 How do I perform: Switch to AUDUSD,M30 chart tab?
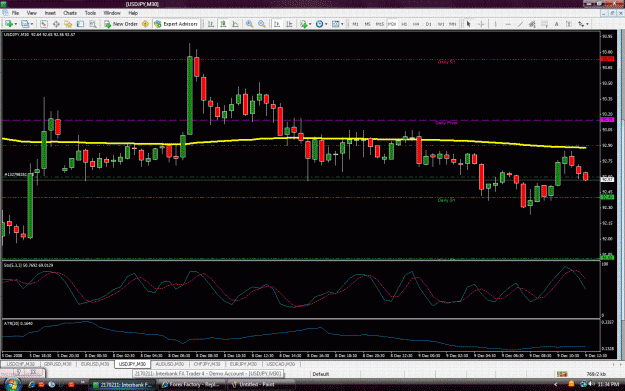coord(169,364)
